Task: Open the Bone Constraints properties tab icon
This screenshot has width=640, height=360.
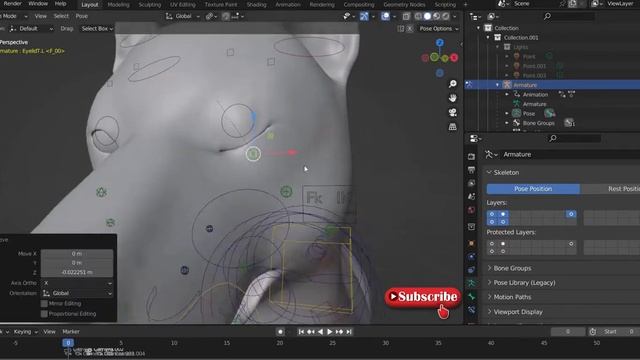Action: [471, 310]
